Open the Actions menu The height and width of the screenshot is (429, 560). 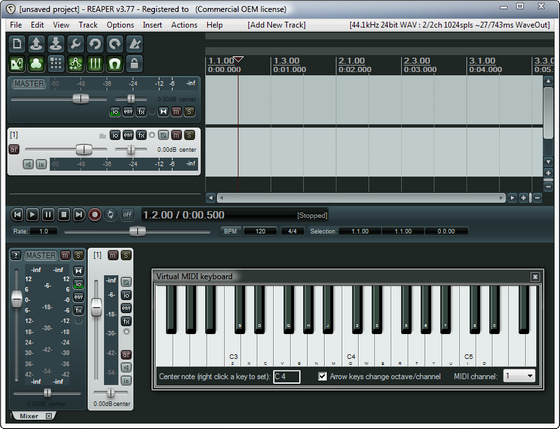click(184, 25)
